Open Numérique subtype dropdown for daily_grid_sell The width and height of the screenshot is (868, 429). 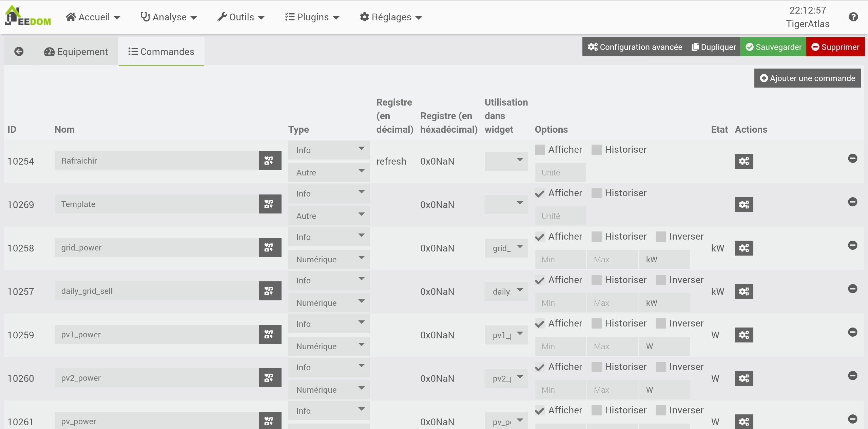[x=328, y=303]
